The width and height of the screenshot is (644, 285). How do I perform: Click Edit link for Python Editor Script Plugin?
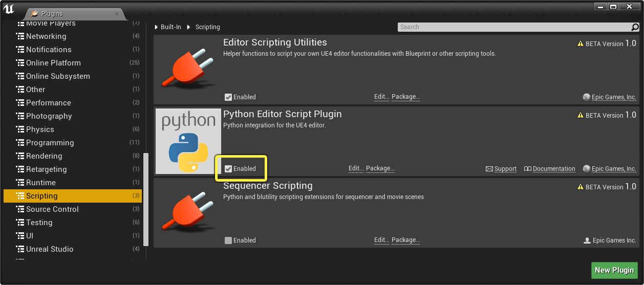point(356,168)
